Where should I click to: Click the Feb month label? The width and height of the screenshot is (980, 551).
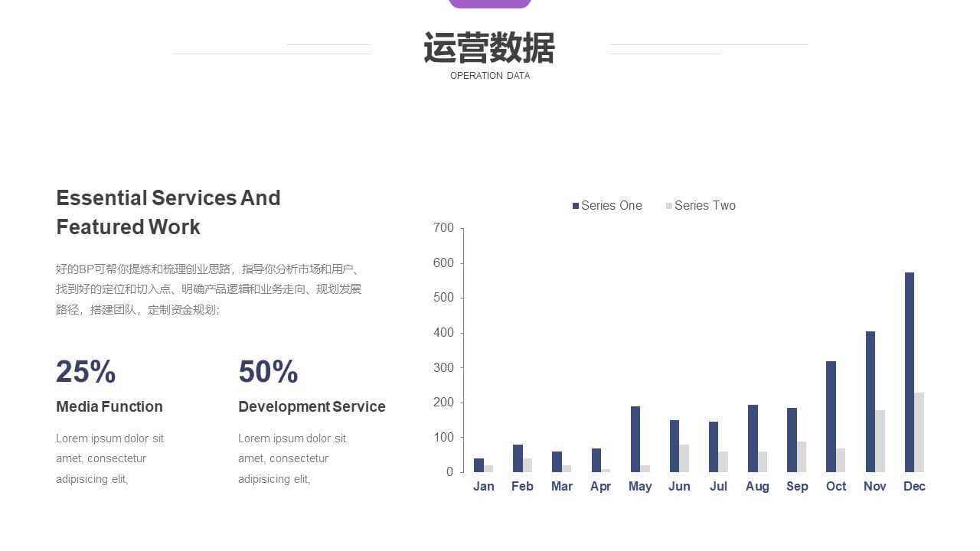pyautogui.click(x=522, y=487)
